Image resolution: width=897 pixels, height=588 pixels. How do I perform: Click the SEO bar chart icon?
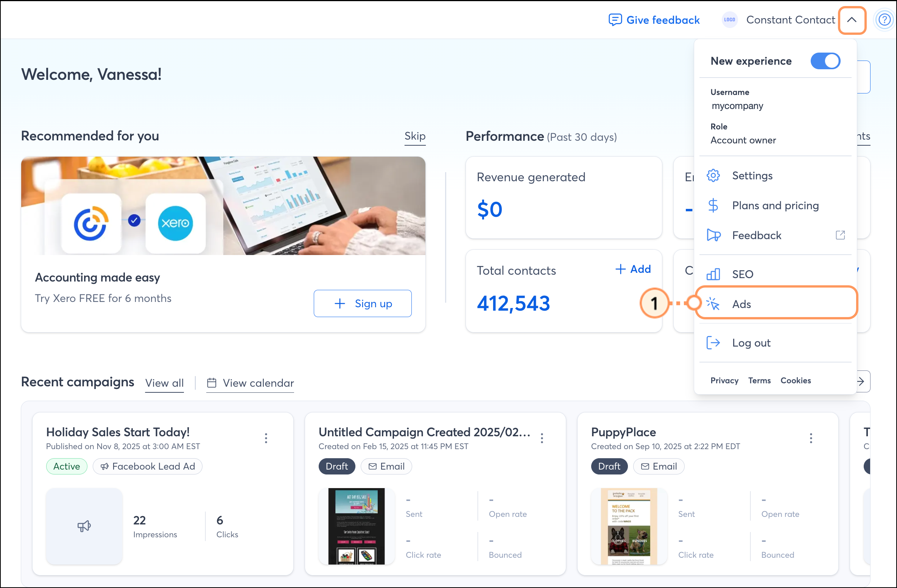pos(713,274)
